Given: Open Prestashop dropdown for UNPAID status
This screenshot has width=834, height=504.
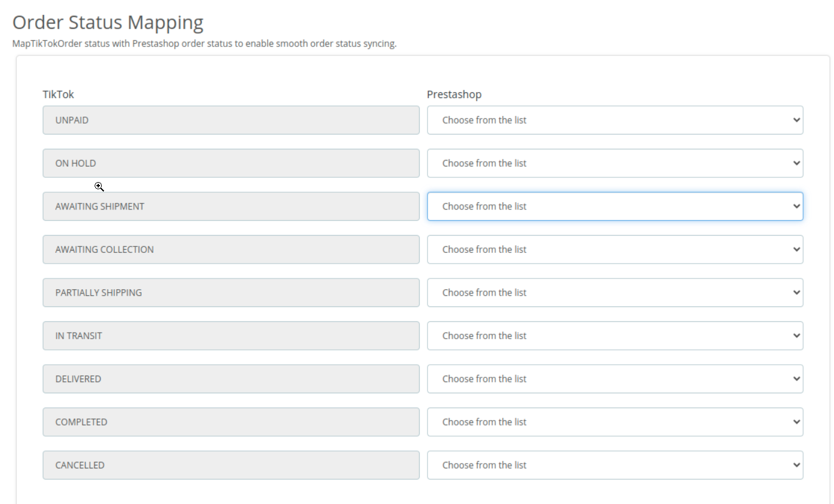Looking at the screenshot, I should coord(615,120).
